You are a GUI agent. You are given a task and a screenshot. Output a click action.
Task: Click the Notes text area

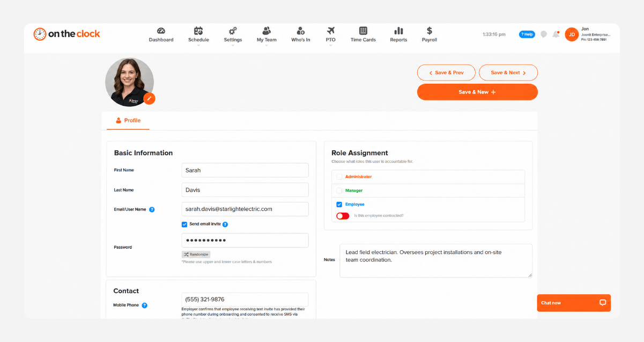point(436,260)
